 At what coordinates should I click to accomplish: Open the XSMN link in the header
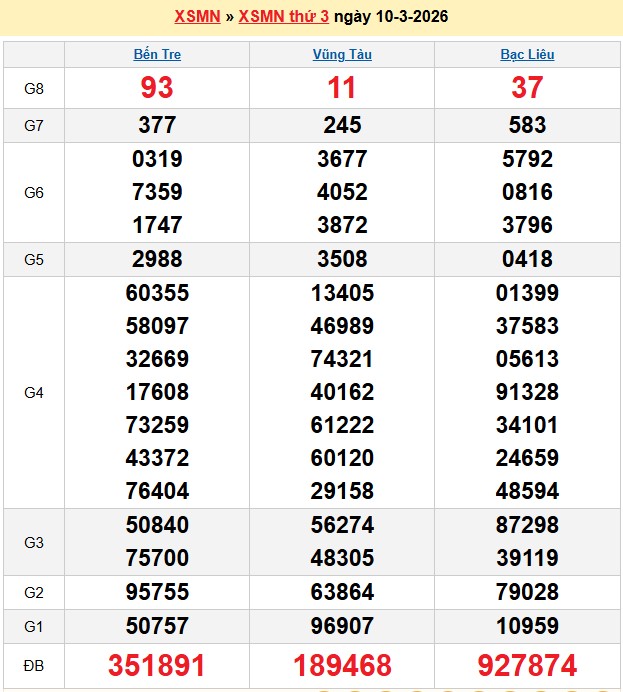(198, 17)
